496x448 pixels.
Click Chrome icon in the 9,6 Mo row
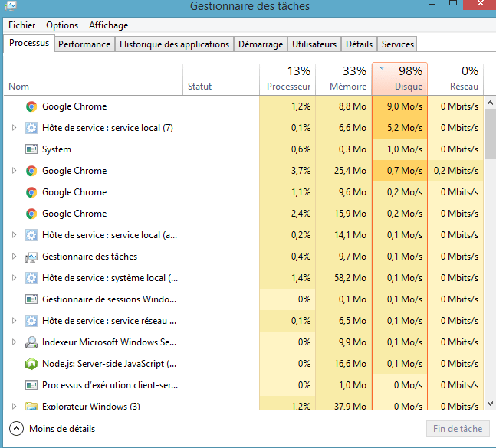31,192
